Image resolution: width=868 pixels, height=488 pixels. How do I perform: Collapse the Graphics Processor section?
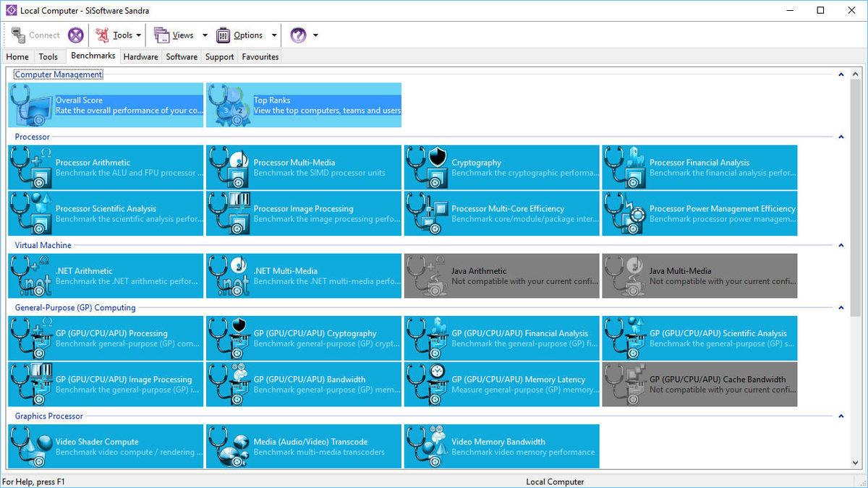841,416
